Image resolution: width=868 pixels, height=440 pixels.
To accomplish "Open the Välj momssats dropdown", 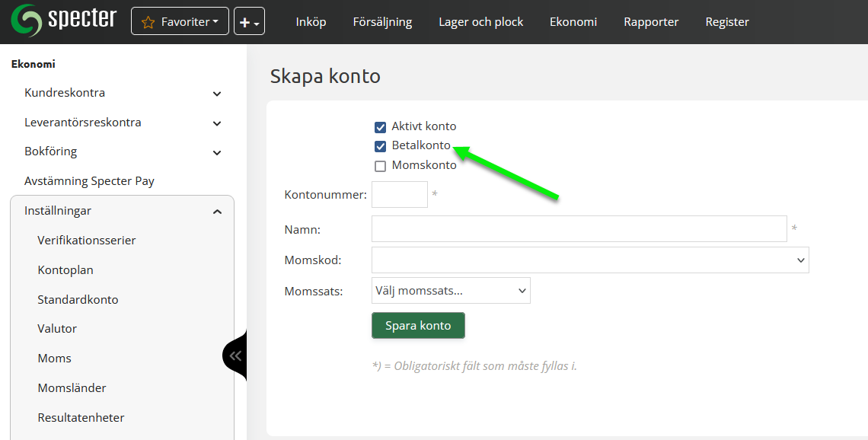I will click(451, 290).
